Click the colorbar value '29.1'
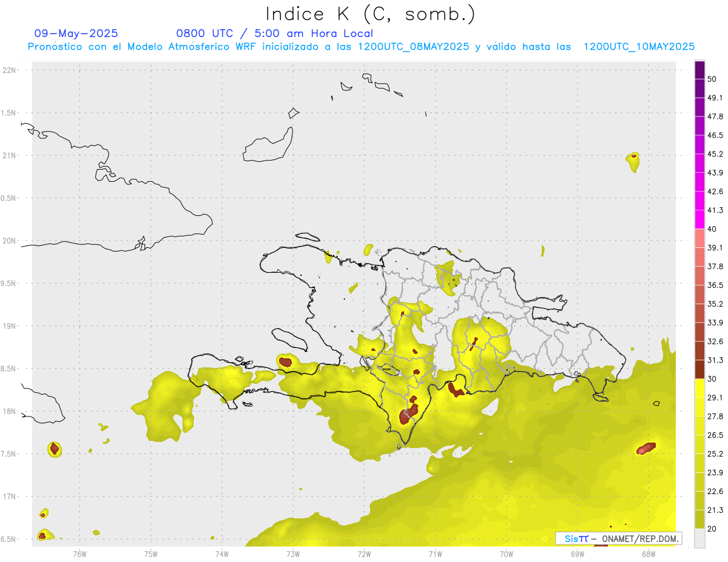728x562 pixels. tap(715, 398)
